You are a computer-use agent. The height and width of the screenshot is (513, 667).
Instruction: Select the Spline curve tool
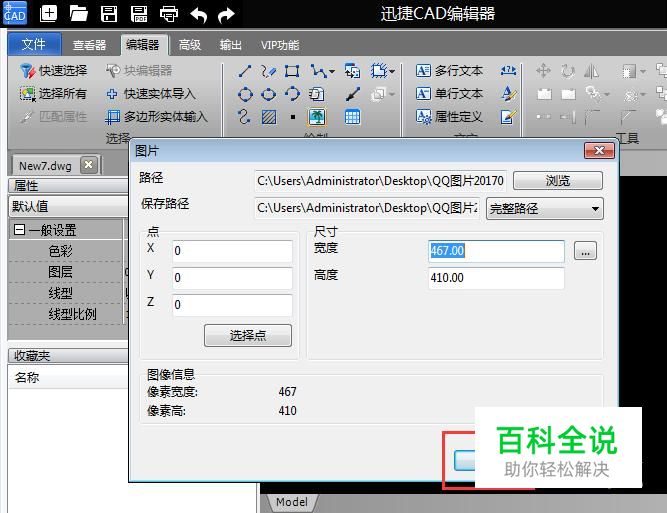click(245, 117)
